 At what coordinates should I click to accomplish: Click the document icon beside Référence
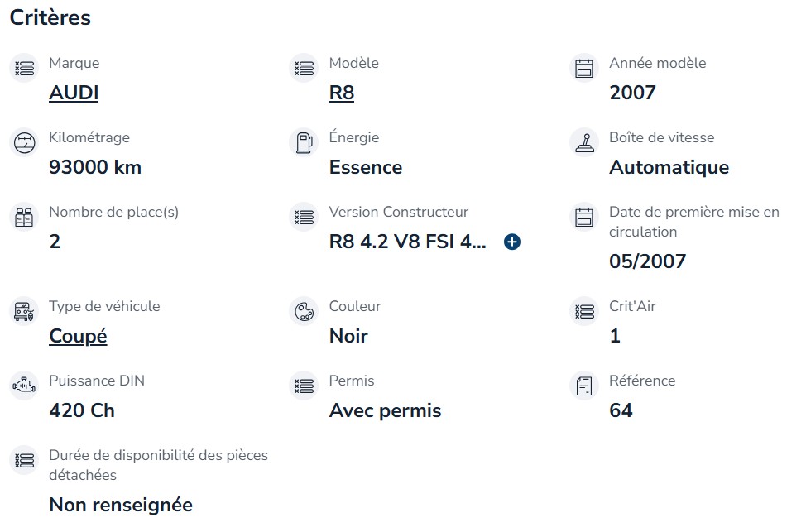coord(584,386)
